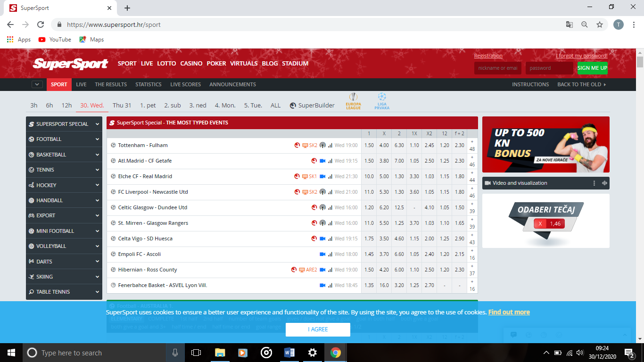This screenshot has width=644, height=362.
Task: Expand the Football category in sidebar
Action: pos(64,139)
